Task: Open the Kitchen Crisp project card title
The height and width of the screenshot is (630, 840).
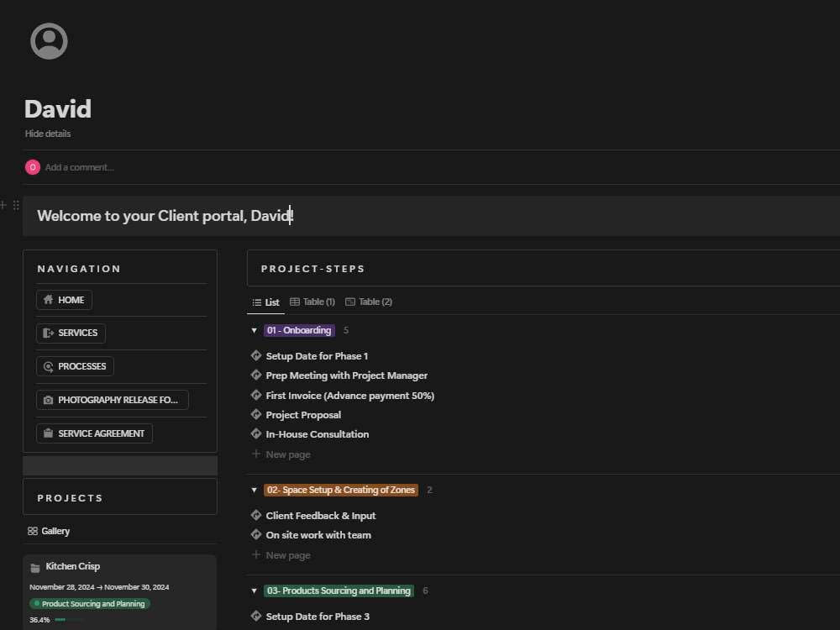Action: [73, 566]
